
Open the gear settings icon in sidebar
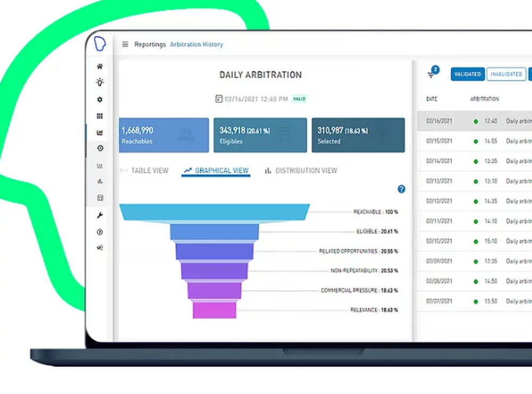click(x=100, y=100)
